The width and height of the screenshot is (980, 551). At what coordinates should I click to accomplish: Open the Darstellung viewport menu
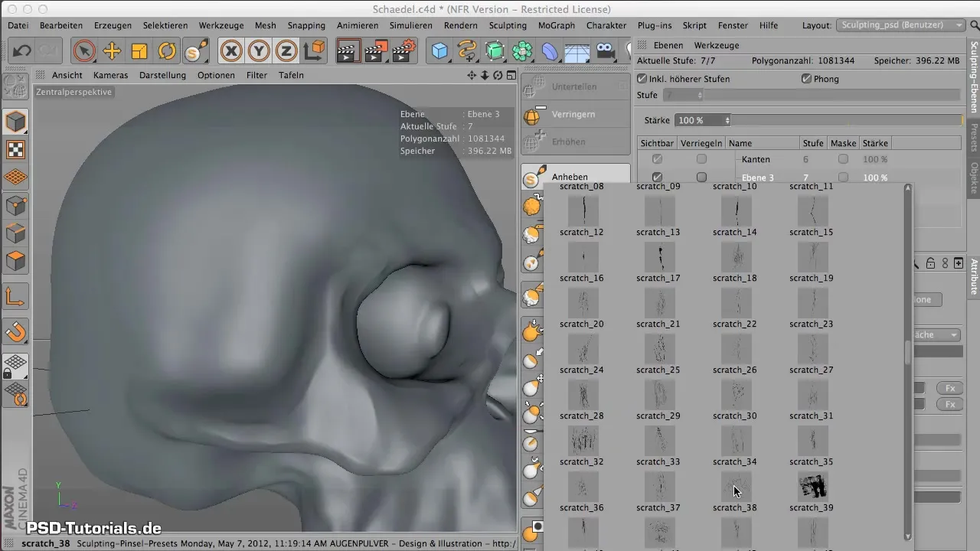click(x=162, y=75)
